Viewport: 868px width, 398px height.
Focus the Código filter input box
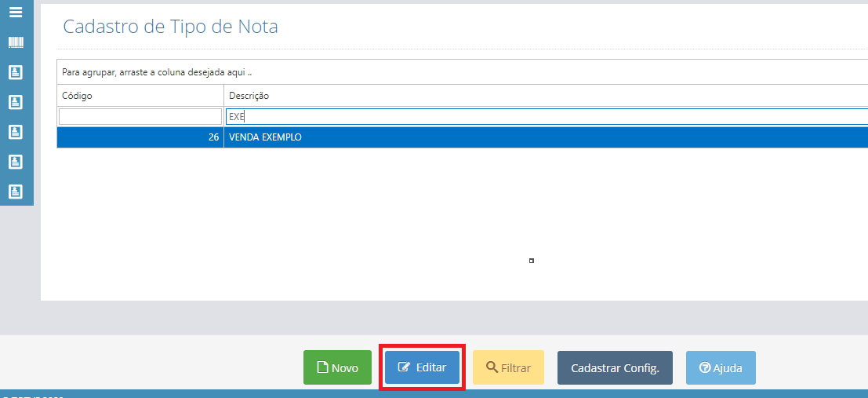tap(140, 116)
